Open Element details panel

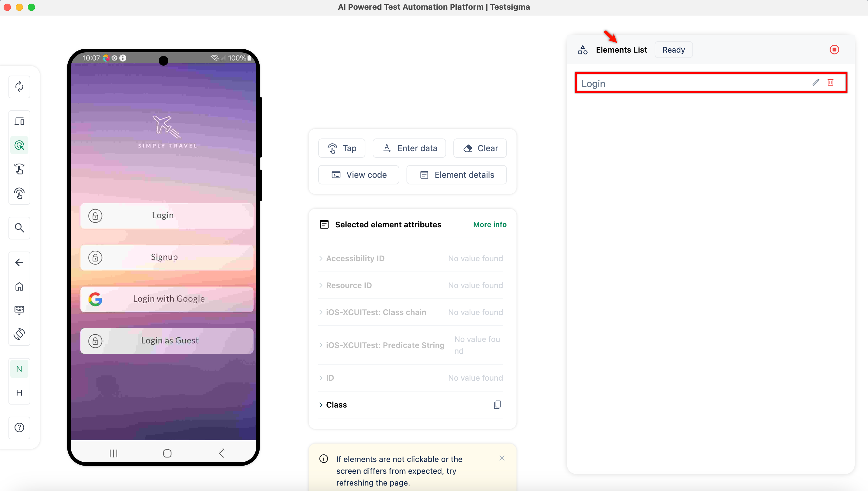(456, 175)
